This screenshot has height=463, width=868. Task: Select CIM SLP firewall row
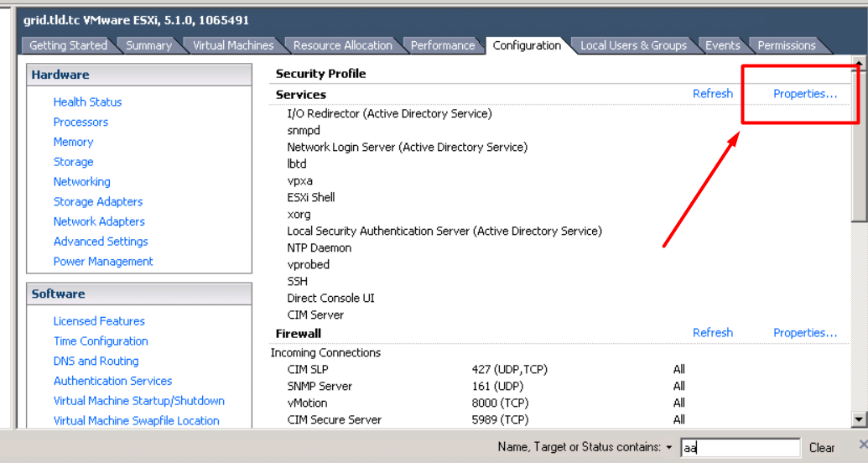point(307,369)
